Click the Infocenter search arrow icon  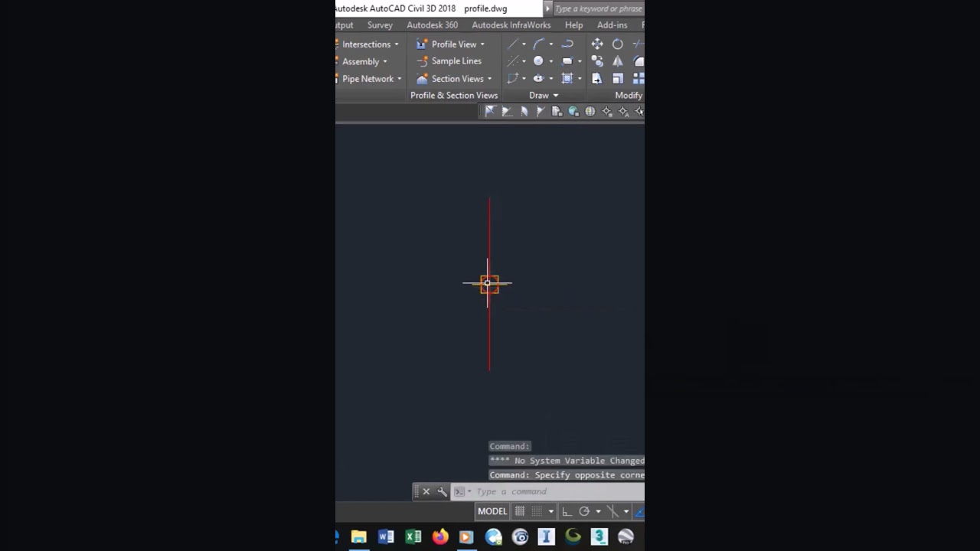pos(547,8)
